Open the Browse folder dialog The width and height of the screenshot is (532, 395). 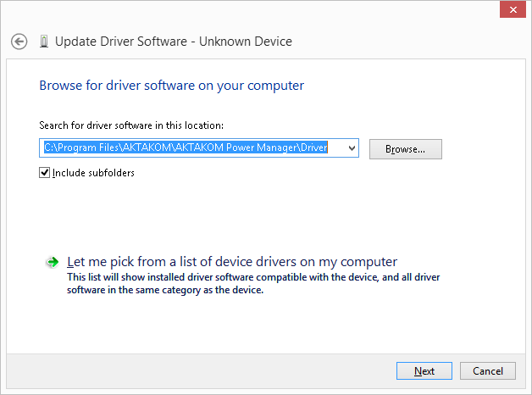pos(406,149)
